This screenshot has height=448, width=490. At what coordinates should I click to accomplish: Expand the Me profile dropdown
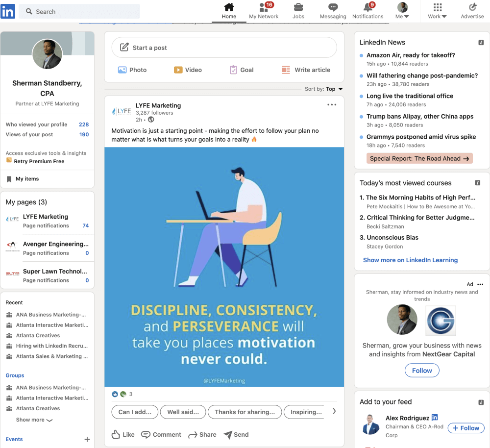pos(402,11)
